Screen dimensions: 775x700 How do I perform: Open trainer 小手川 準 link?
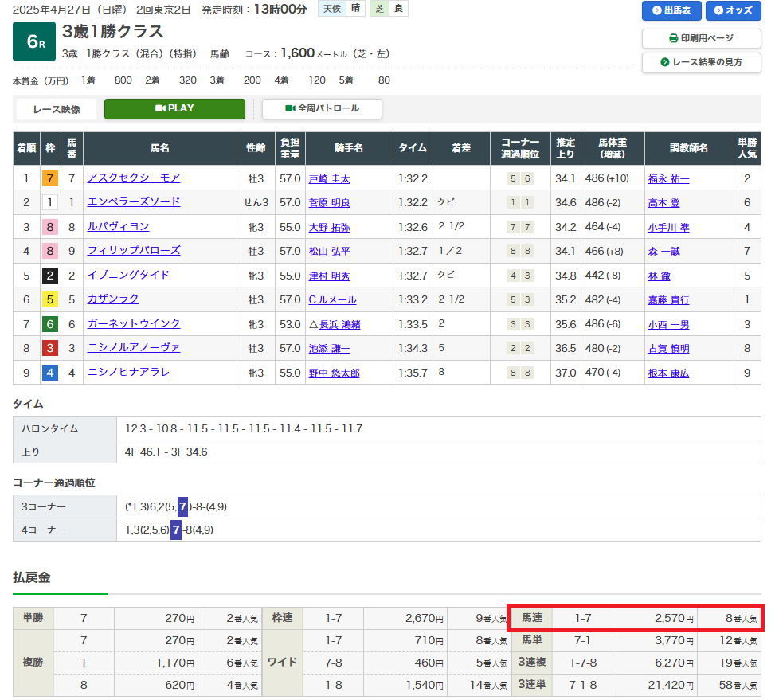[668, 228]
